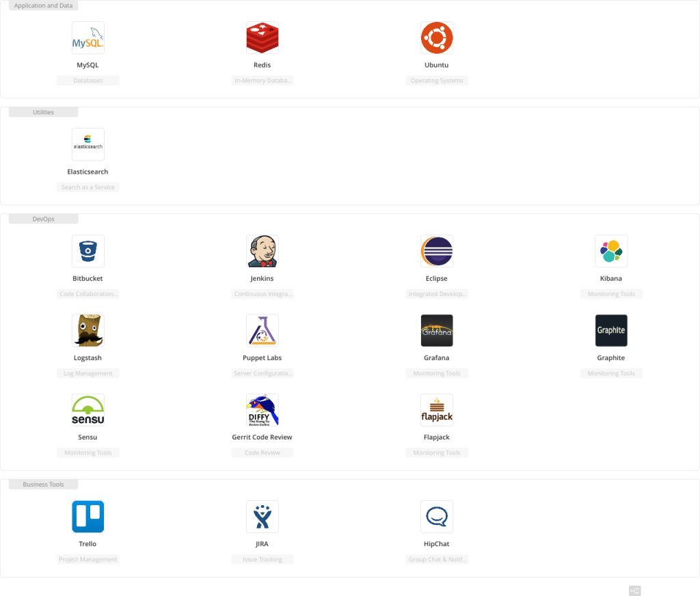This screenshot has width=700, height=596.
Task: Select the Elasticsearch icon
Action: [x=87, y=144]
